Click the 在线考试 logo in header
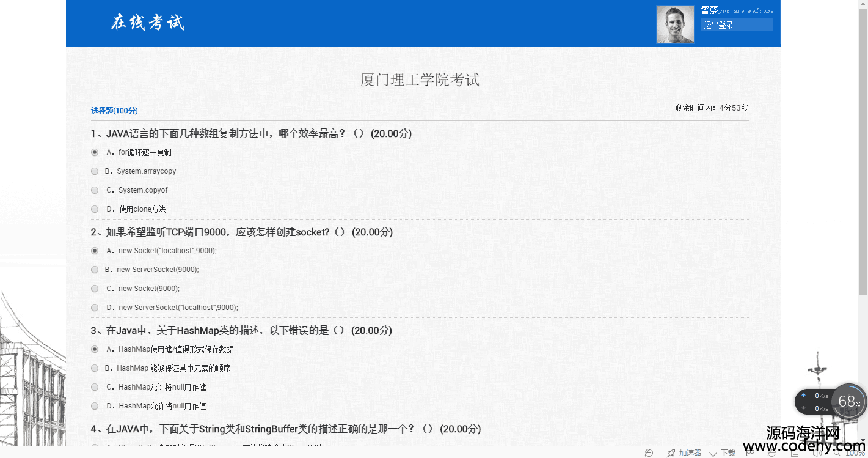Image resolution: width=868 pixels, height=458 pixels. coord(147,23)
